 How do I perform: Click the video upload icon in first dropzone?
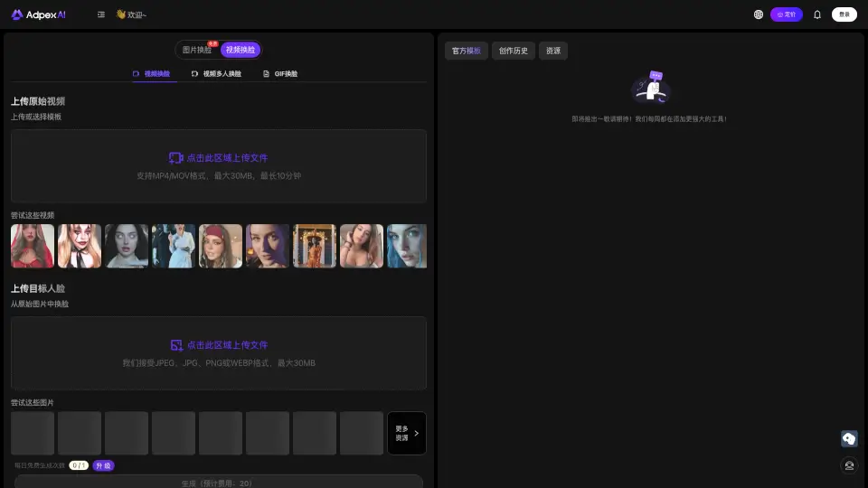point(176,157)
